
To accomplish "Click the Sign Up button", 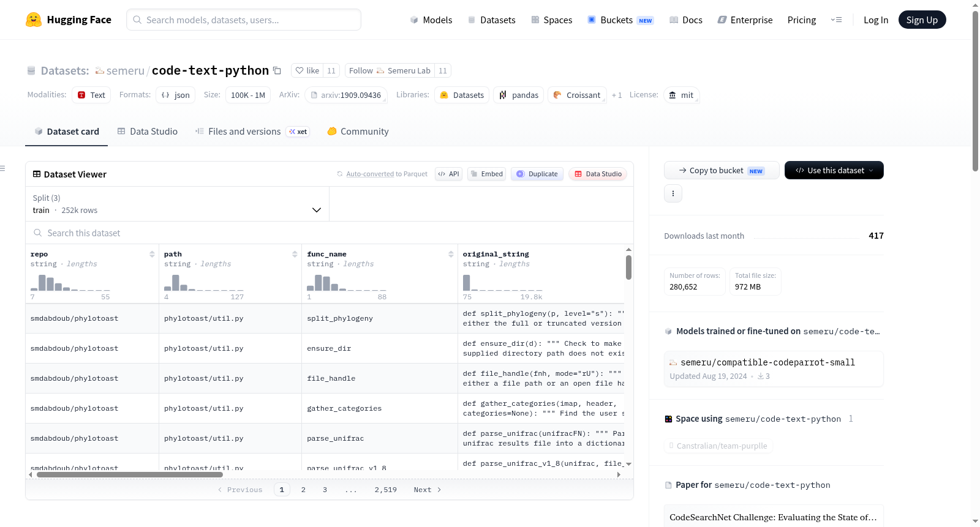I will (x=922, y=20).
